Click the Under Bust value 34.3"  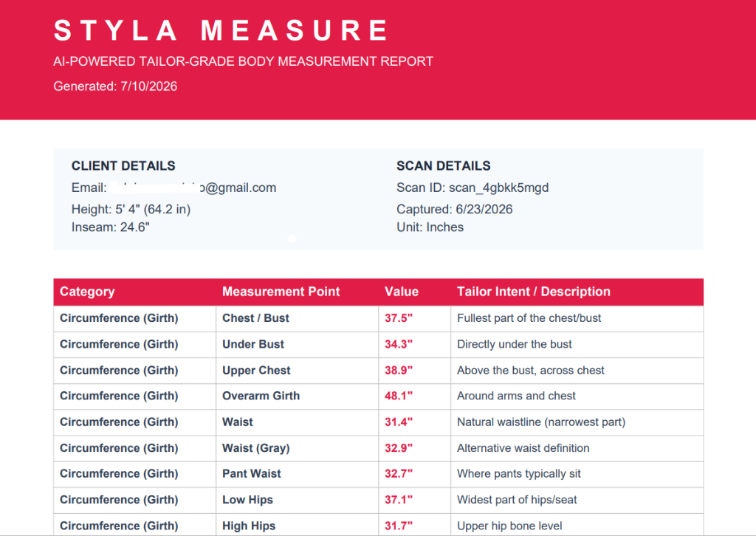click(399, 344)
